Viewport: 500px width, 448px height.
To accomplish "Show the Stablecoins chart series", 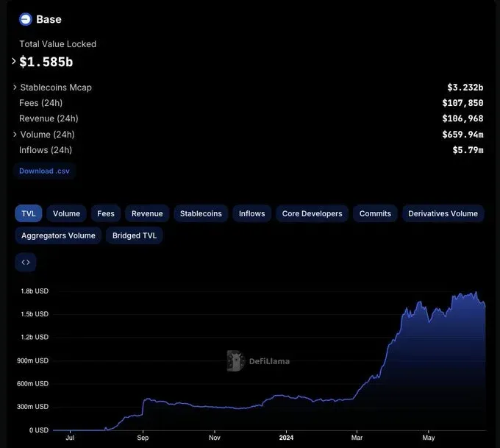I will [x=201, y=213].
